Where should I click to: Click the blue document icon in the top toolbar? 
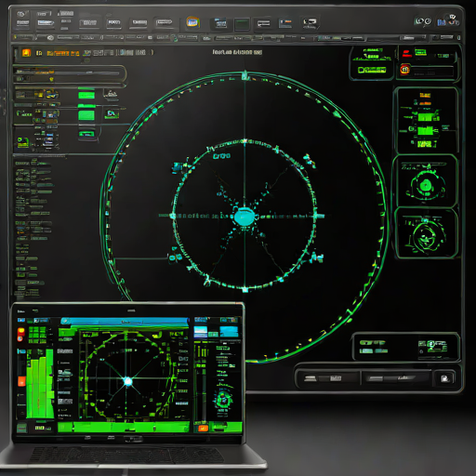click(220, 23)
